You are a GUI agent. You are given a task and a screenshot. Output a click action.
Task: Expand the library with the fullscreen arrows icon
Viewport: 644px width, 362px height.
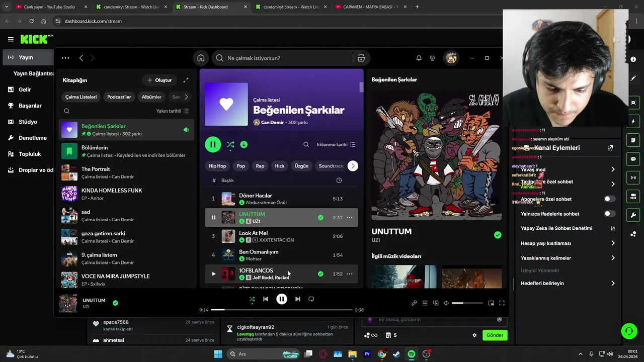(186, 80)
